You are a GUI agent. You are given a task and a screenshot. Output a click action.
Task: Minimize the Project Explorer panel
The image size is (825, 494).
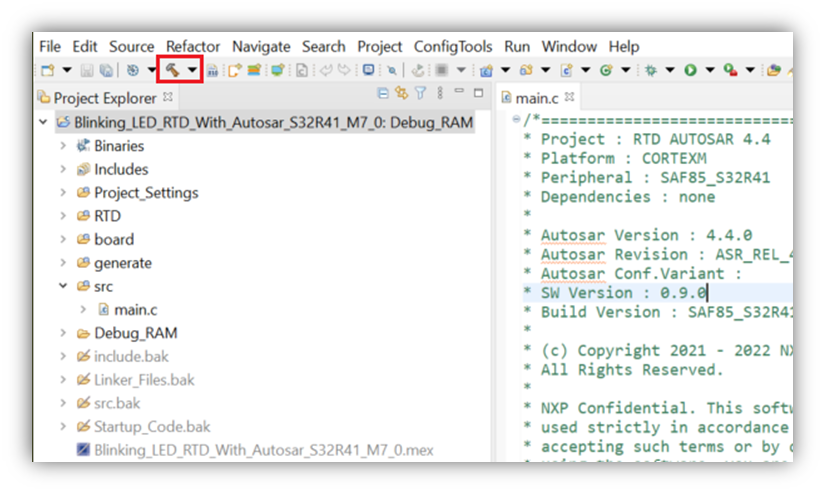point(459,93)
